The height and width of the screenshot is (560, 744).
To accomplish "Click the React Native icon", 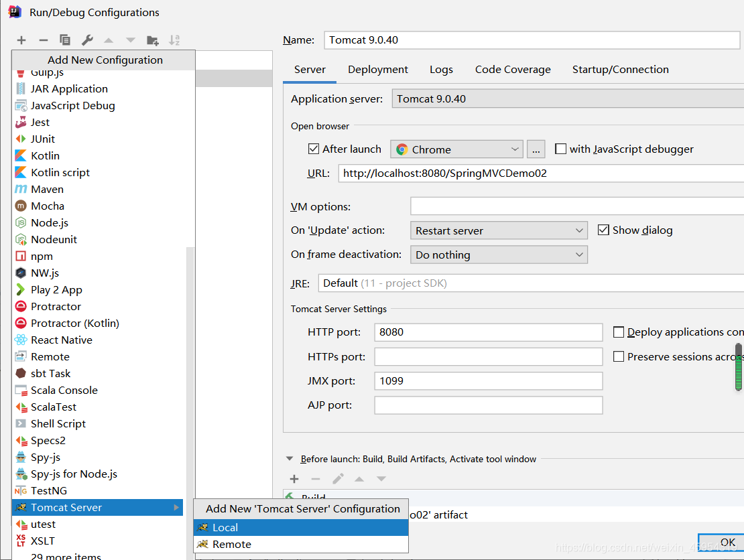I will (x=20, y=340).
